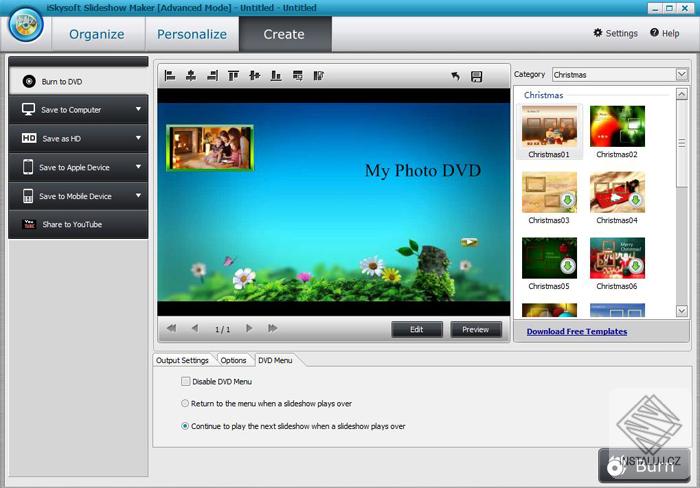Viewport: 700px width, 488px height.
Task: Click the green download arrow on Christmas03
Action: 568,200
